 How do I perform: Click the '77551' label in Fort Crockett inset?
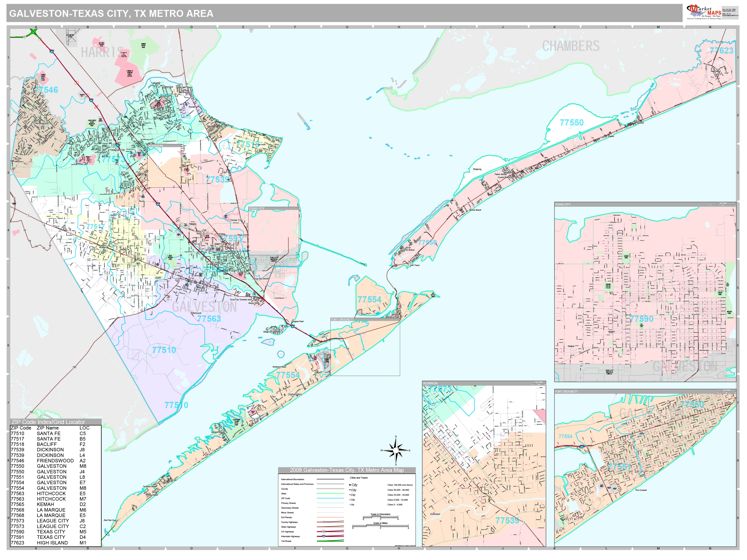pos(619,467)
